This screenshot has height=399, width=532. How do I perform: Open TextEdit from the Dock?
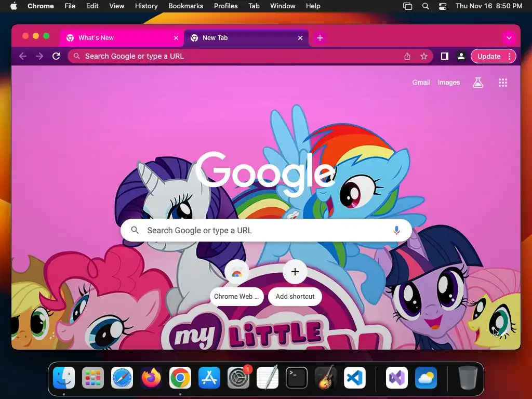point(268,378)
